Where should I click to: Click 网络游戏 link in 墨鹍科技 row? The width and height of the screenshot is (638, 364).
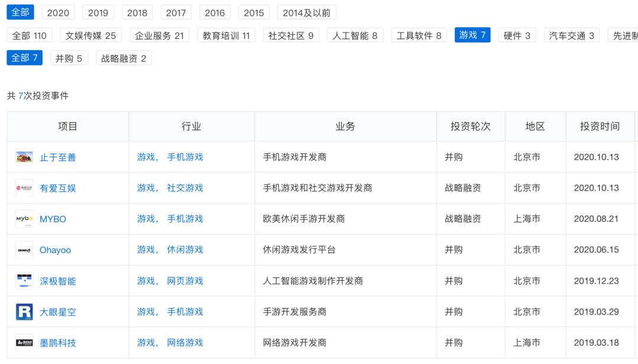tap(185, 343)
